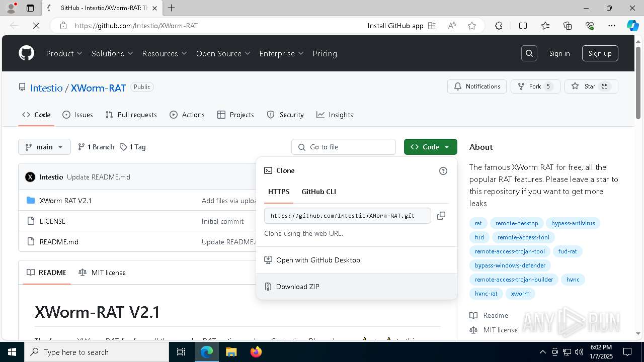
Task: Open a new browser tab
Action: [172, 8]
